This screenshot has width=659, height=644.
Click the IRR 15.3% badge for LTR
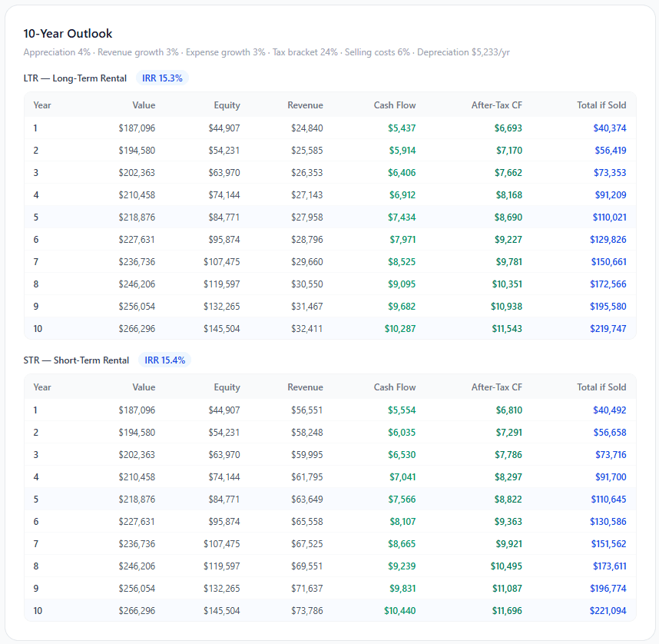pyautogui.click(x=162, y=78)
